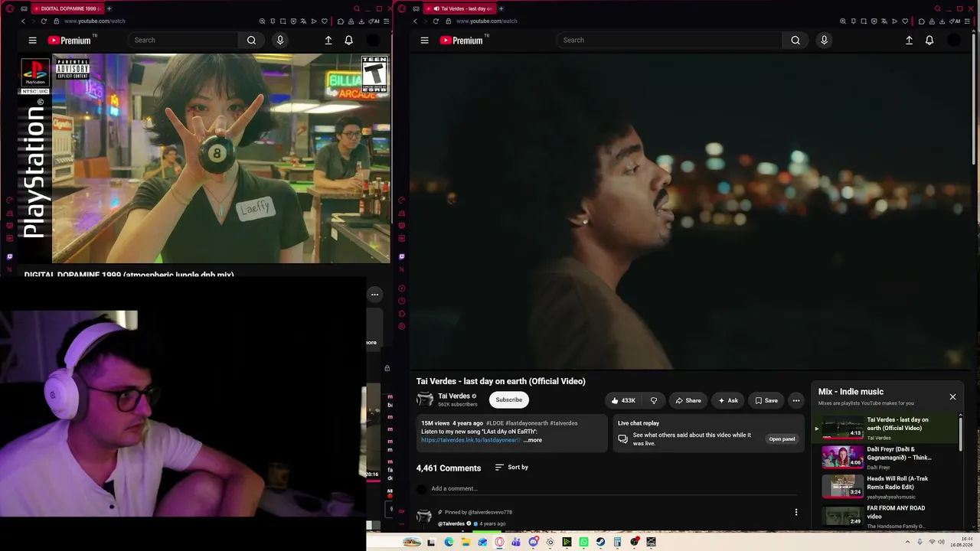Open File Explorer from the taskbar
This screenshot has width=980, height=551.
(x=465, y=542)
